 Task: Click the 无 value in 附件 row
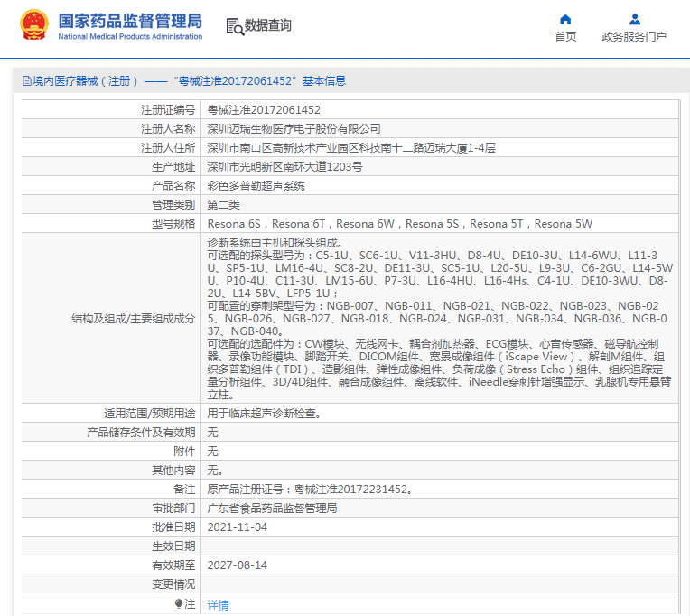tap(212, 451)
